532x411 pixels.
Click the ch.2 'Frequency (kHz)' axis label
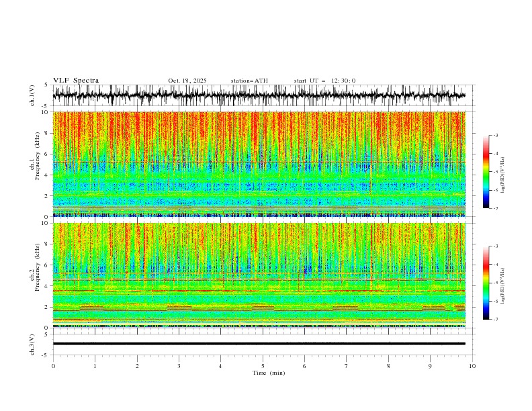[x=37, y=267]
